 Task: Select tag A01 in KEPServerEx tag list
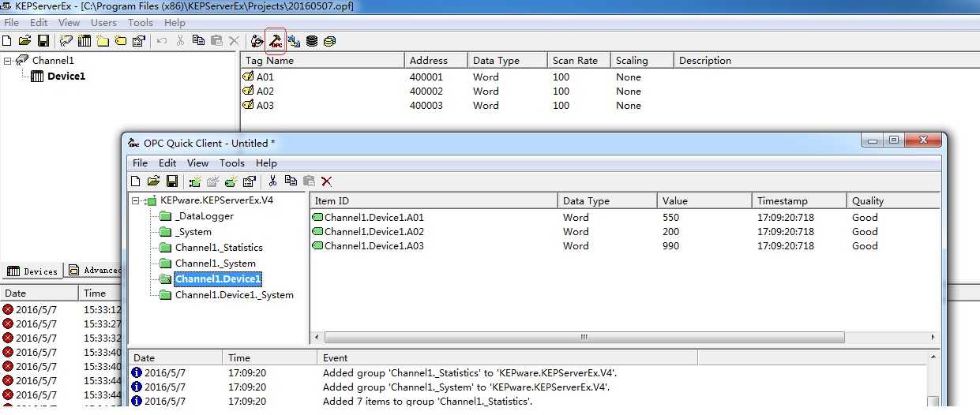tap(265, 77)
